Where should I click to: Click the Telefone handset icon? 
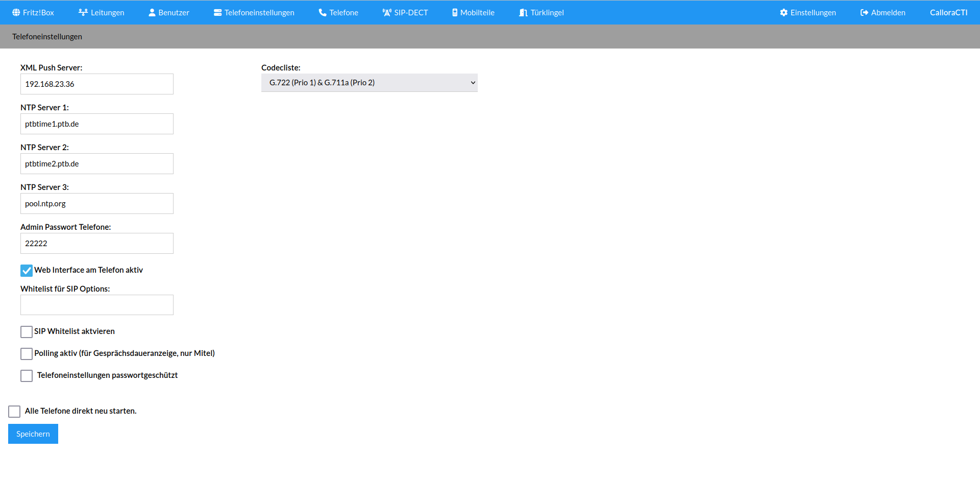click(323, 12)
